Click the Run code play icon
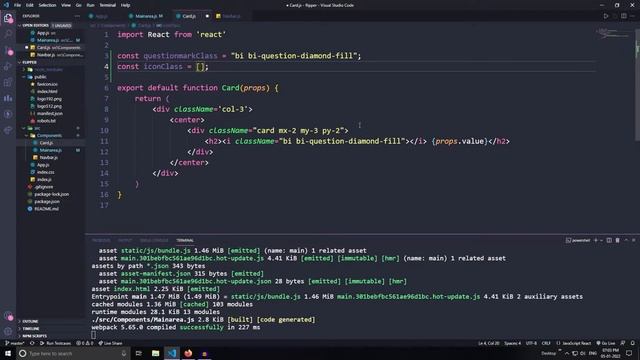 [606, 16]
